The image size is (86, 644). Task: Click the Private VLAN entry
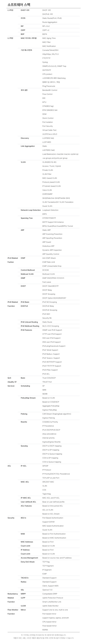point(47,170)
